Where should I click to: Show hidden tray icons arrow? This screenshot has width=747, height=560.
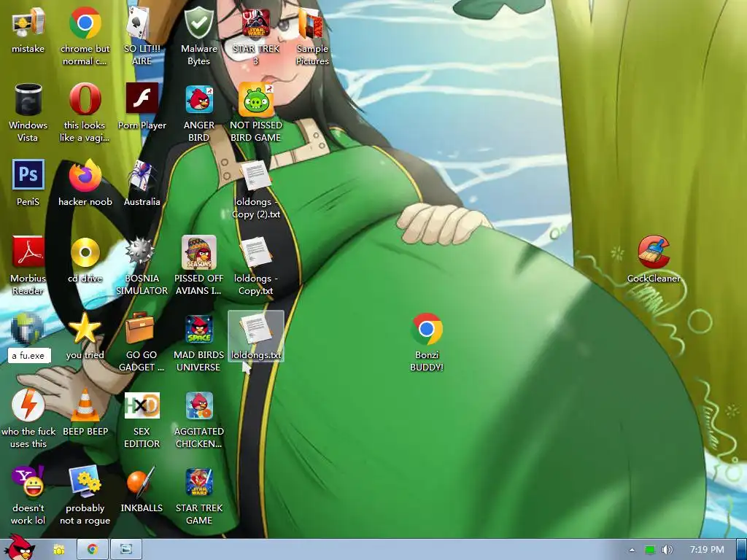(632, 550)
